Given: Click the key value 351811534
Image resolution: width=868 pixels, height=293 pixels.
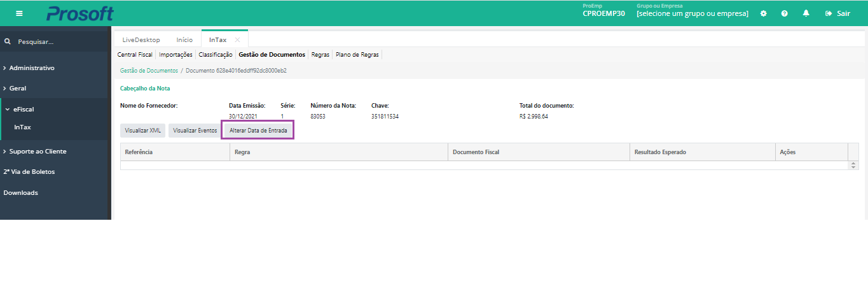Looking at the screenshot, I should pyautogui.click(x=385, y=117).
